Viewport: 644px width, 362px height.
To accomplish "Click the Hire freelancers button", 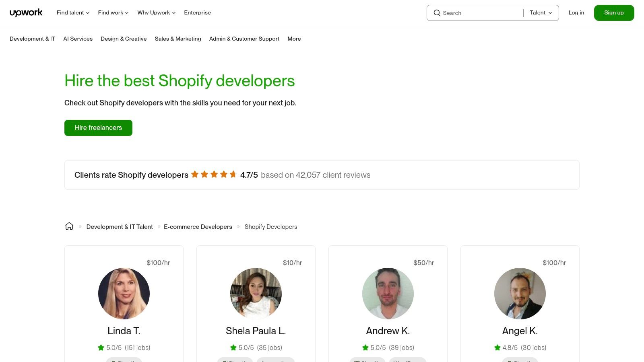I will tap(98, 128).
